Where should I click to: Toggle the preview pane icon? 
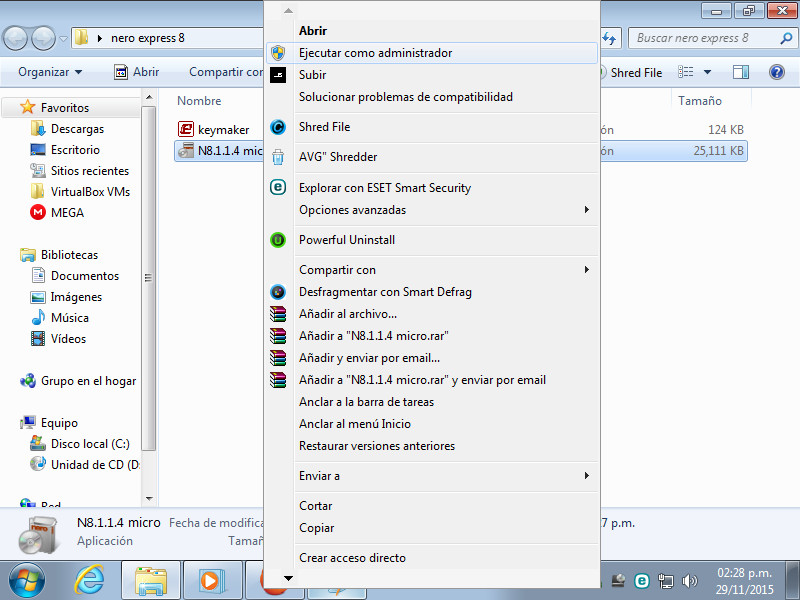click(741, 72)
